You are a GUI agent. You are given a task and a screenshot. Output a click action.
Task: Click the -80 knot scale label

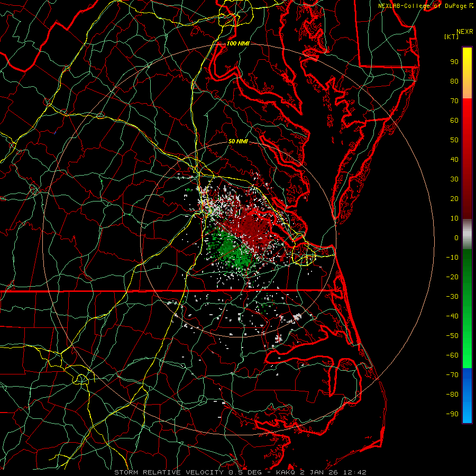click(452, 395)
